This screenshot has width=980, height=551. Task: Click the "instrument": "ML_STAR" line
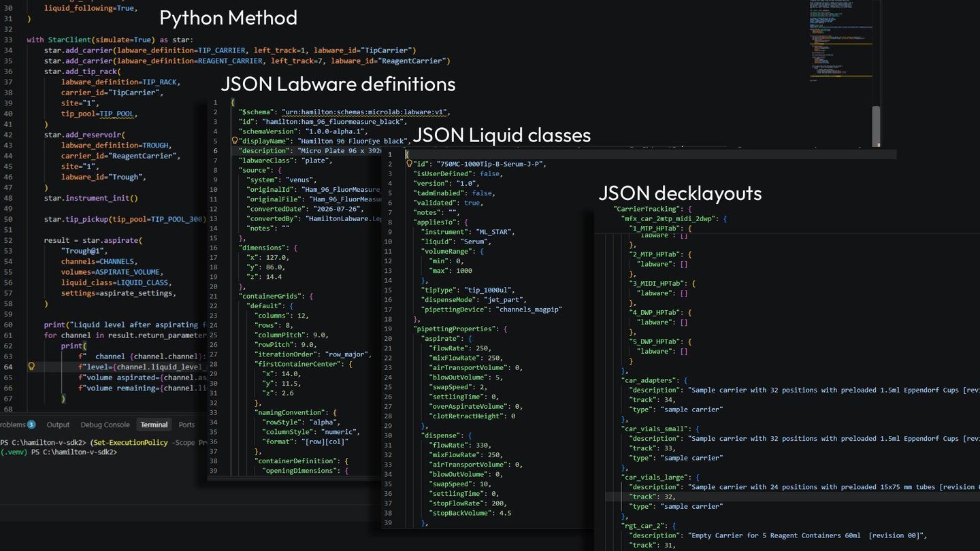pos(468,232)
